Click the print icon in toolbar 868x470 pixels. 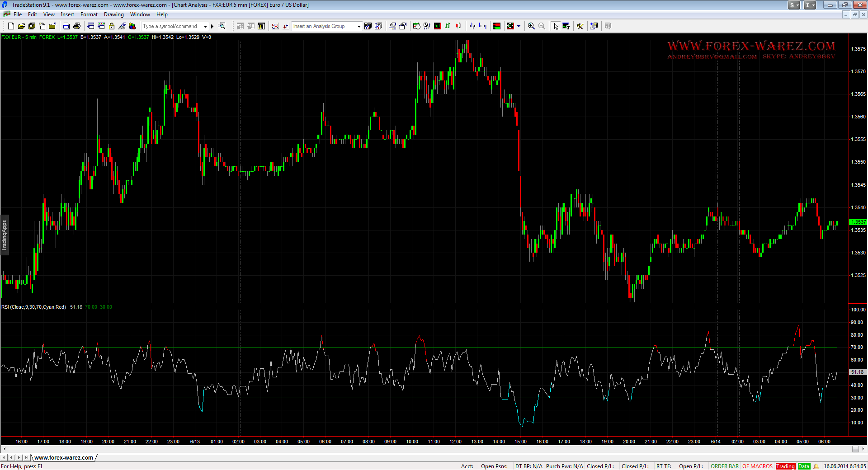[77, 26]
